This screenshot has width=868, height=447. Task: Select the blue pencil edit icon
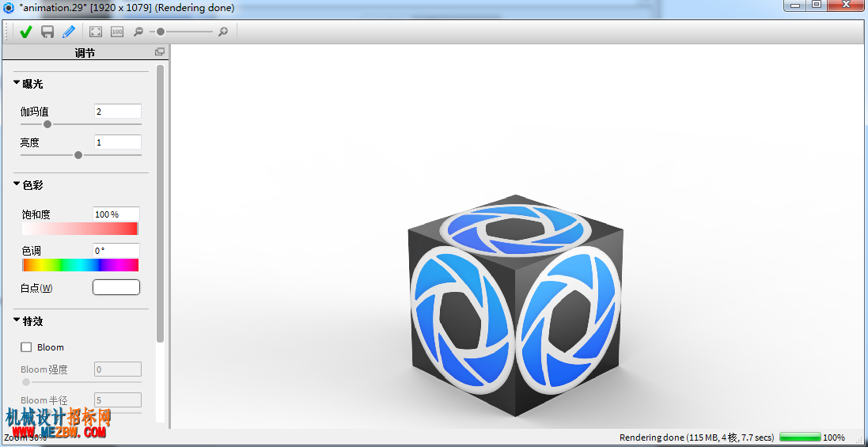[69, 32]
